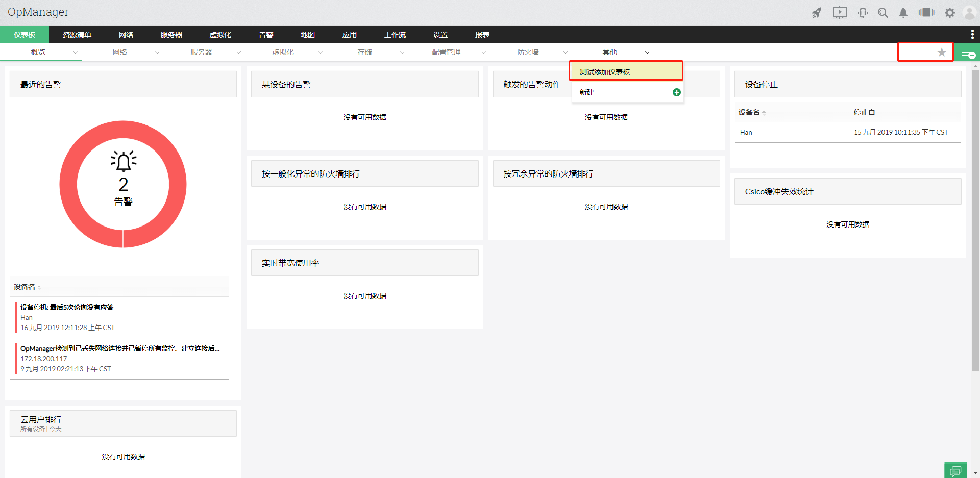This screenshot has width=980, height=478.
Task: Open the vertical three-dots overflow menu
Action: point(972,34)
